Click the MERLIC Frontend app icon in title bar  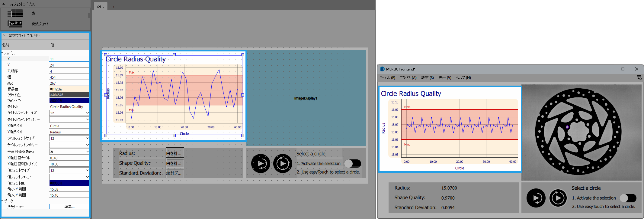(382, 69)
